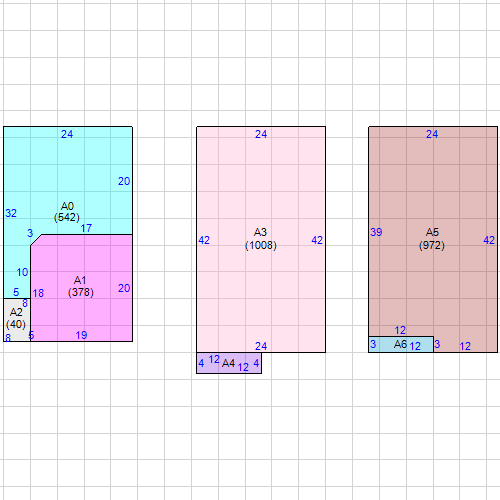
Task: Click the "32" dimension on A0's left edge
Action: point(11,213)
